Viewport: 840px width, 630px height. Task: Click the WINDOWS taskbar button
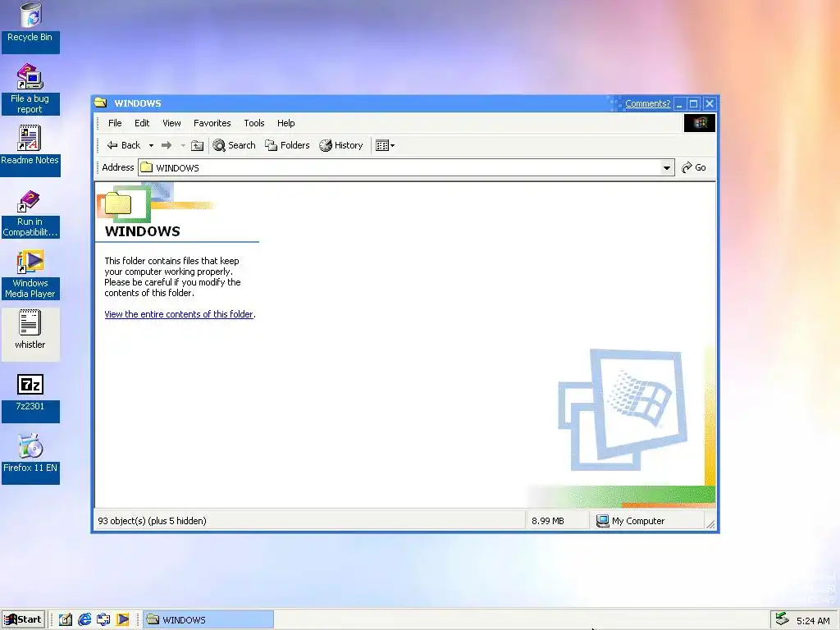click(x=209, y=620)
